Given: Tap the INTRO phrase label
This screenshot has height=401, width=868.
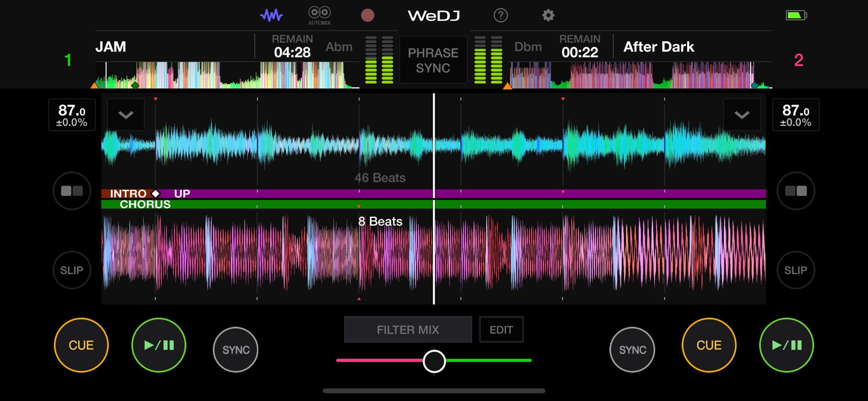Looking at the screenshot, I should click(x=128, y=193).
